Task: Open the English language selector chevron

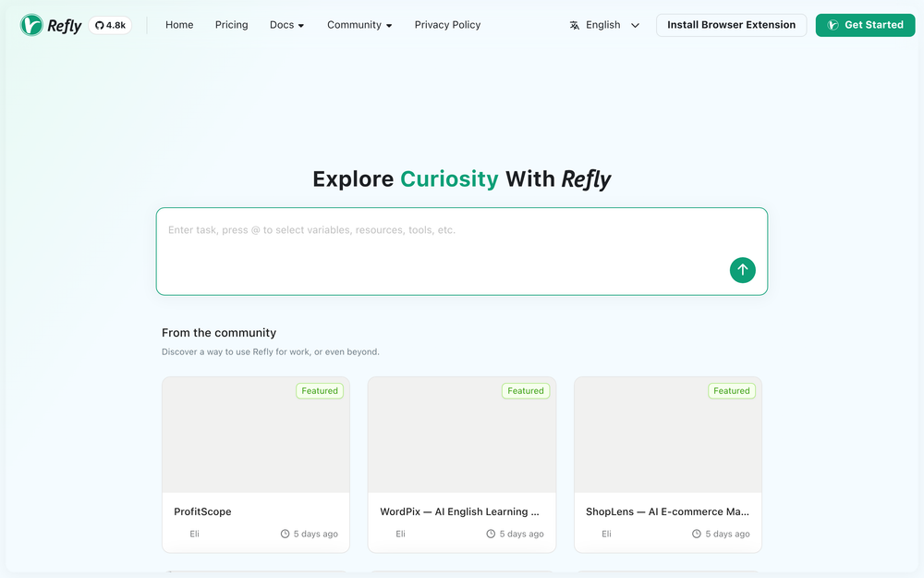Action: (636, 25)
